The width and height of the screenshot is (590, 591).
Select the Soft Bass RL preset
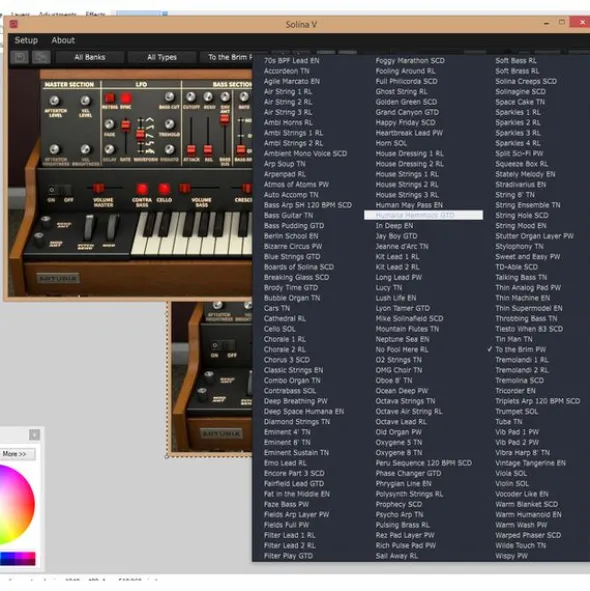(x=516, y=60)
